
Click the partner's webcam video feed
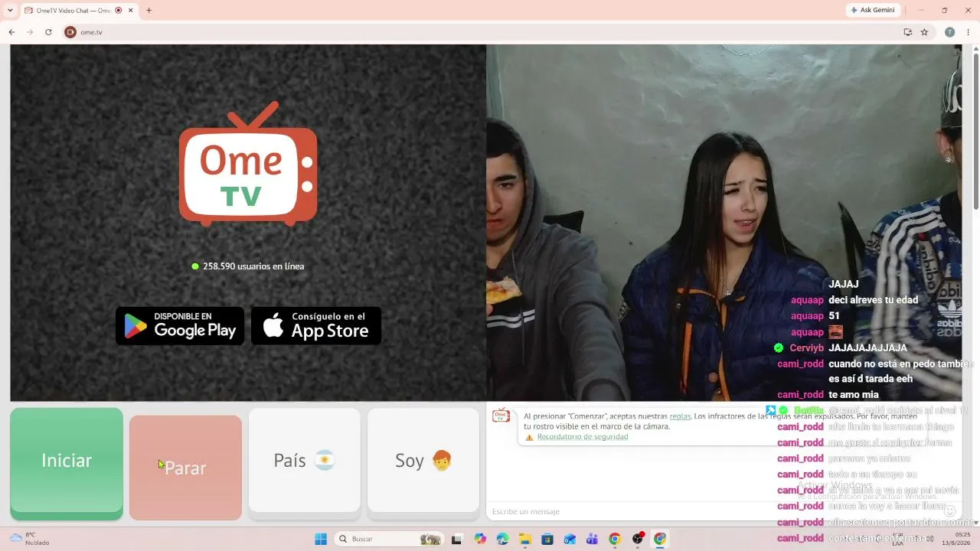tap(724, 222)
